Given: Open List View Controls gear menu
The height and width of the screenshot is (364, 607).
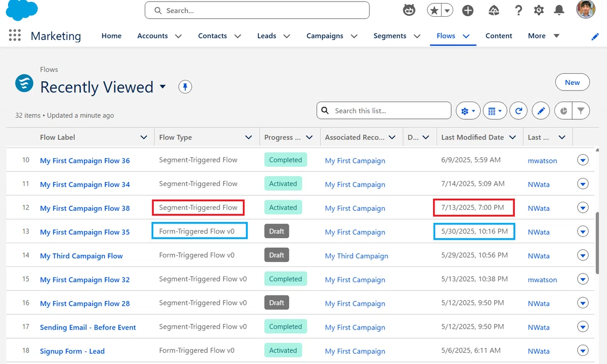Looking at the screenshot, I should (x=468, y=111).
